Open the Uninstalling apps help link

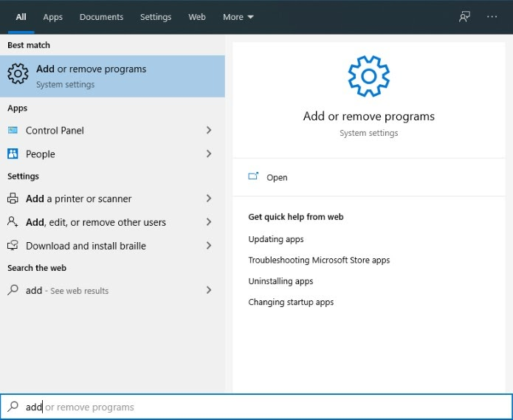(280, 281)
